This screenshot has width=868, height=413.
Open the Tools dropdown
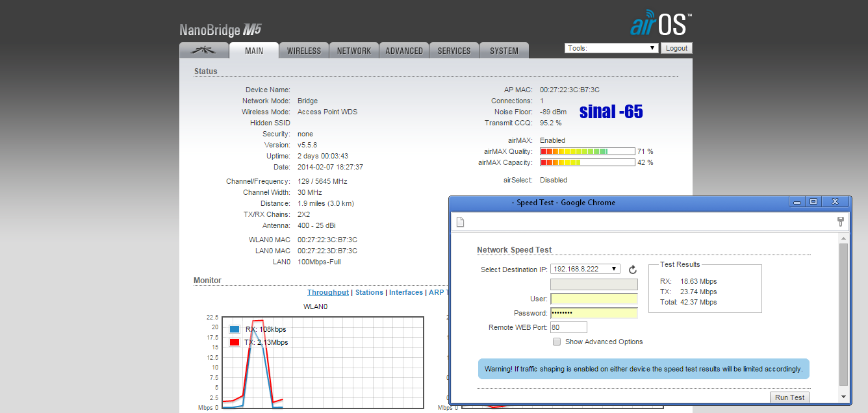point(611,48)
